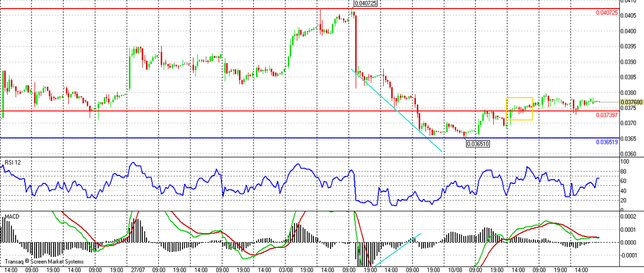Screen dimensions: 644x273
Task: Click the 0.0405 price axis value
Action: [x=629, y=16]
